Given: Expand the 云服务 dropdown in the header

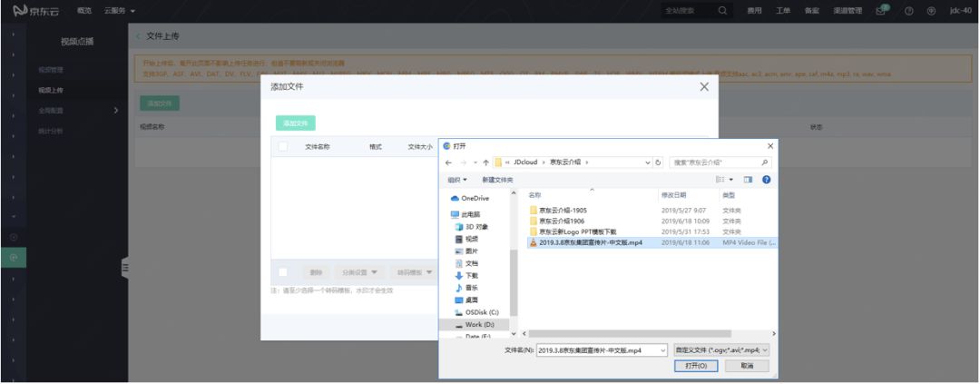Looking at the screenshot, I should pos(120,11).
